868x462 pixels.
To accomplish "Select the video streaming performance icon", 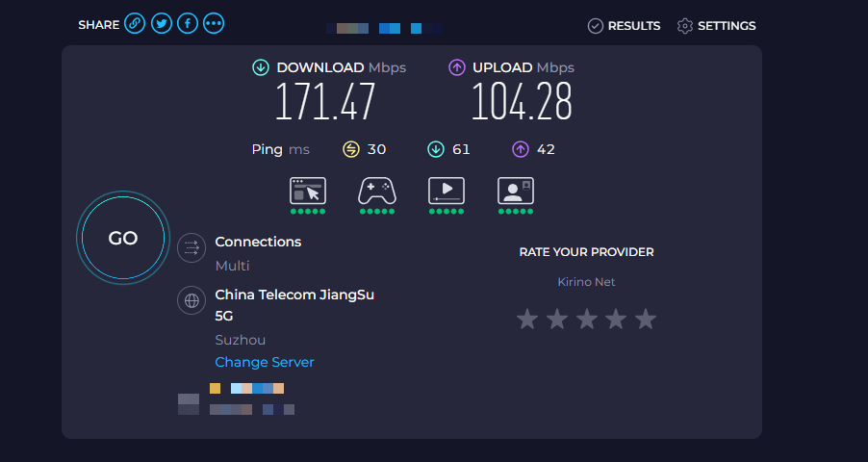I will 447,191.
